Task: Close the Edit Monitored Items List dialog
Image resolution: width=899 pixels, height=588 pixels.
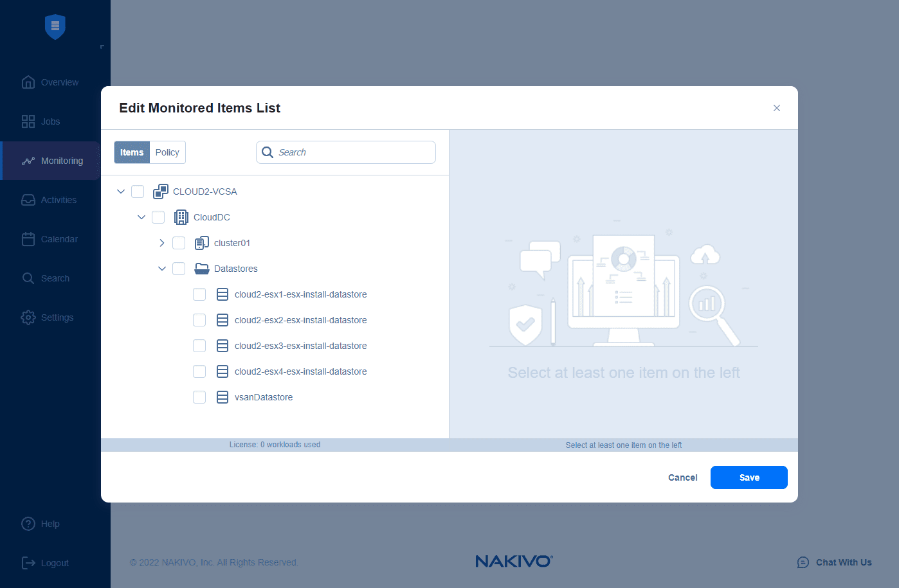Action: [777, 108]
